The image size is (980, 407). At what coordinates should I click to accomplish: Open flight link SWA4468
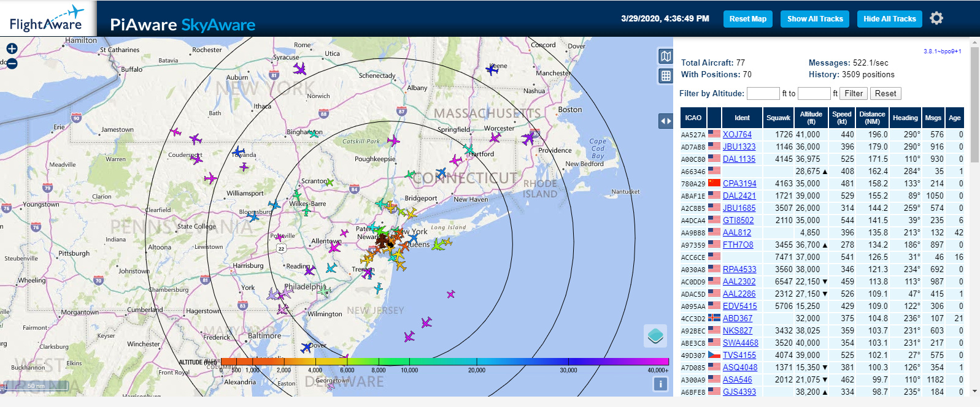(x=741, y=343)
